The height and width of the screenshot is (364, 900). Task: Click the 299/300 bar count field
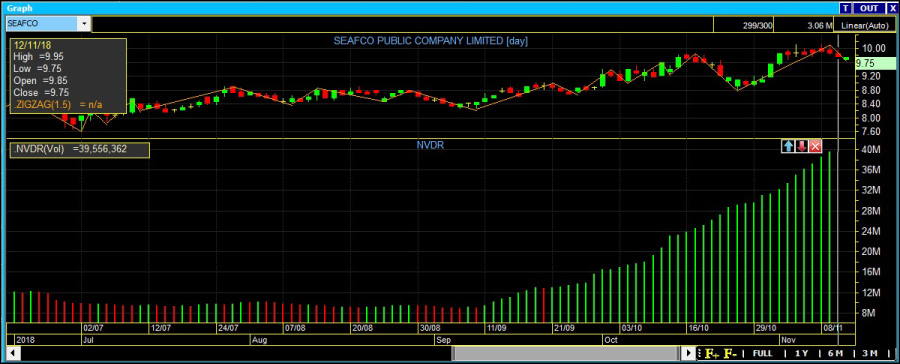743,25
